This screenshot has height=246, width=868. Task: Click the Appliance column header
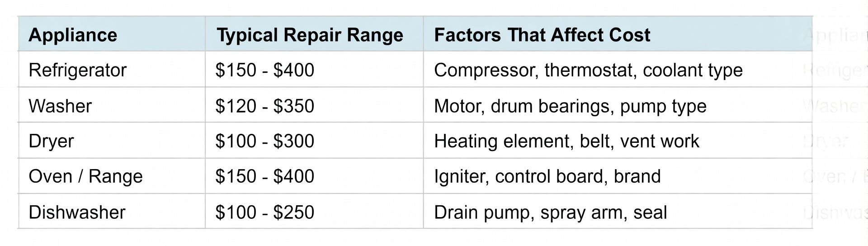tap(73, 35)
